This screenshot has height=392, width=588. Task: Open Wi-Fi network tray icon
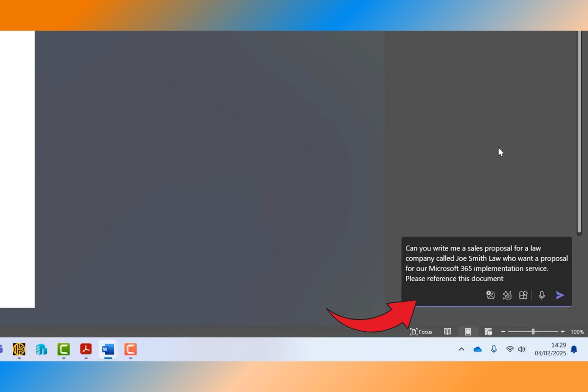[510, 349]
